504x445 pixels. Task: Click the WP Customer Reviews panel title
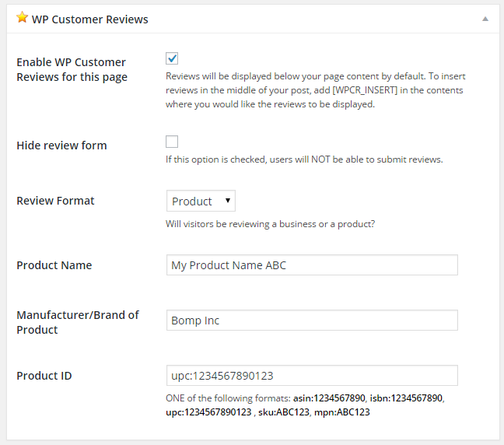click(90, 19)
